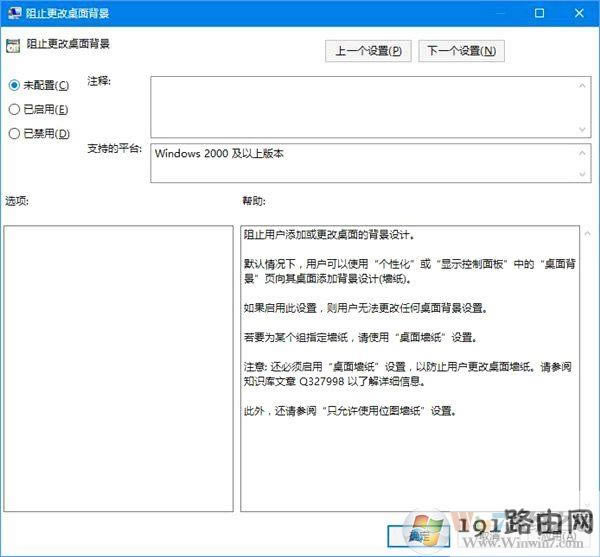The image size is (600, 557).
Task: Click the 支持的平台 supported platform field
Action: coord(365,163)
